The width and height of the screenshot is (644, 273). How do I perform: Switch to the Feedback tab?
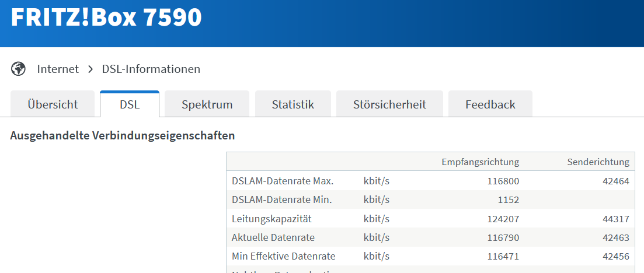490,104
